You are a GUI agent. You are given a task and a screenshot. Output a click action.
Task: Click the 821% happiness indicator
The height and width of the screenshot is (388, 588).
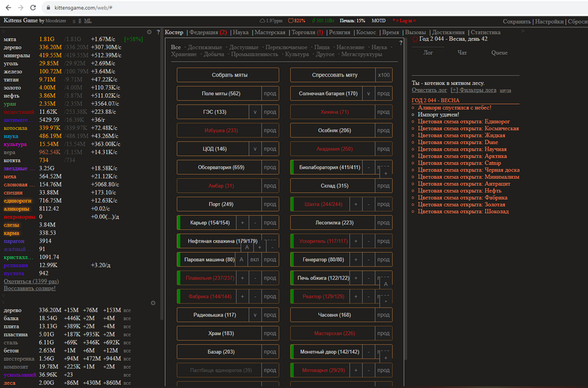pyautogui.click(x=296, y=21)
